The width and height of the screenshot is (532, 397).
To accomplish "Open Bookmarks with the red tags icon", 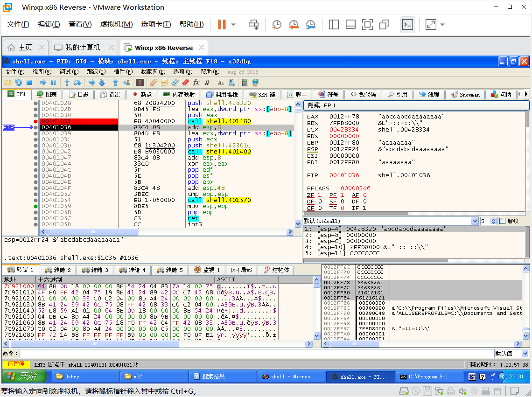I will [186, 83].
